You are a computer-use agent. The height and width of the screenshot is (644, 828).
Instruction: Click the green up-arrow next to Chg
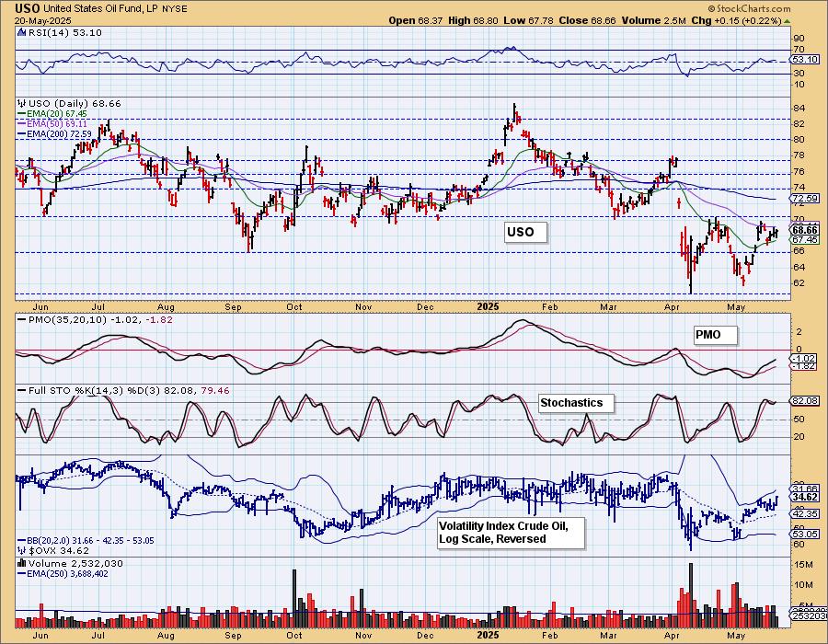[x=788, y=21]
